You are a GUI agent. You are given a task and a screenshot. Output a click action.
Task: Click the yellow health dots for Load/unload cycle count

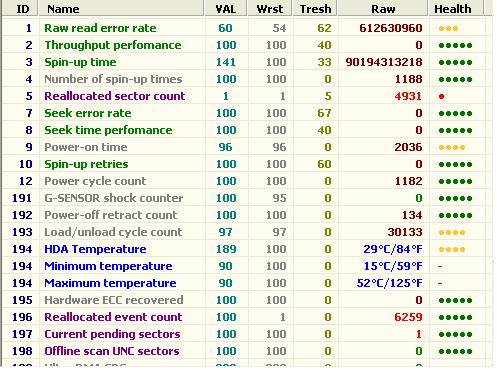click(452, 233)
